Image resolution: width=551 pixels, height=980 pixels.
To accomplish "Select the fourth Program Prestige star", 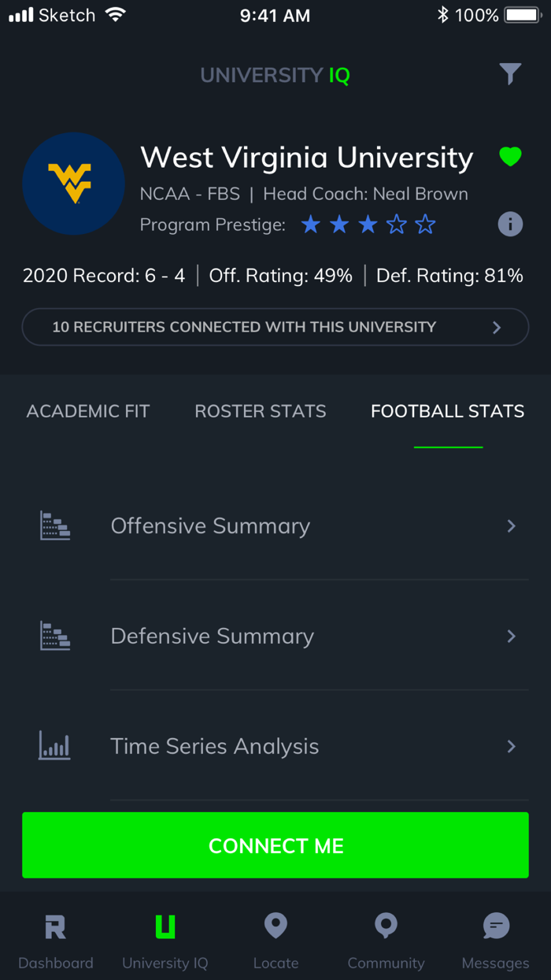I will pyautogui.click(x=397, y=224).
